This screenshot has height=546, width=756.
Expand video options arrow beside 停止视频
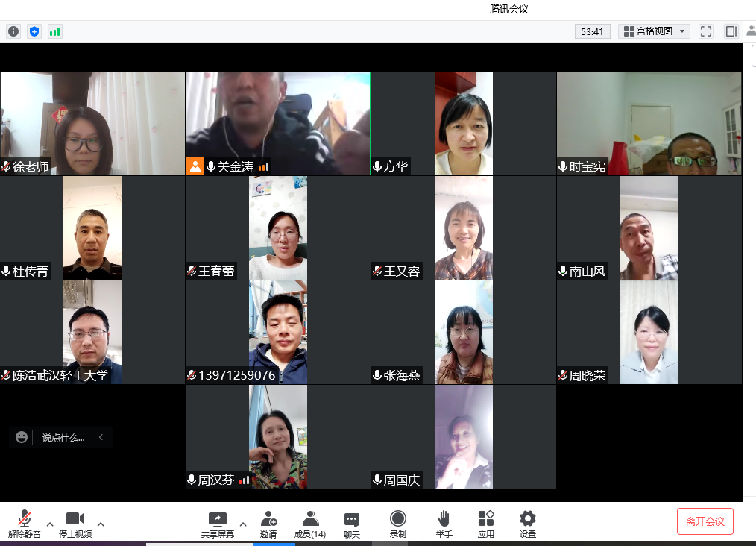[x=101, y=524]
